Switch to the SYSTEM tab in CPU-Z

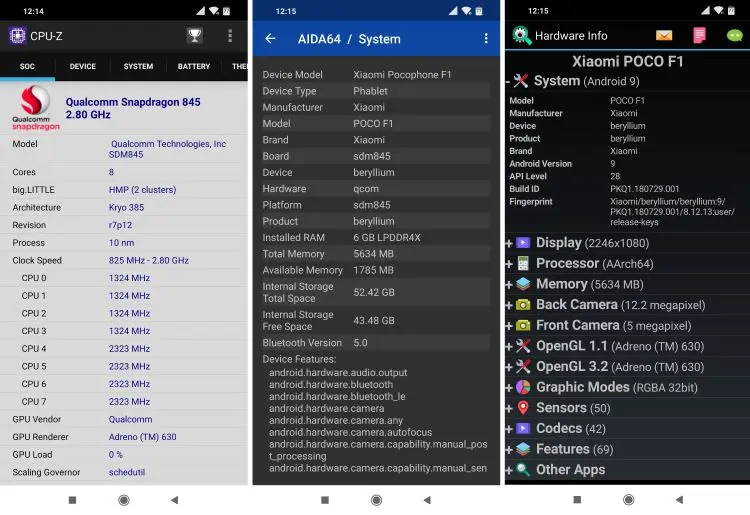tap(138, 66)
